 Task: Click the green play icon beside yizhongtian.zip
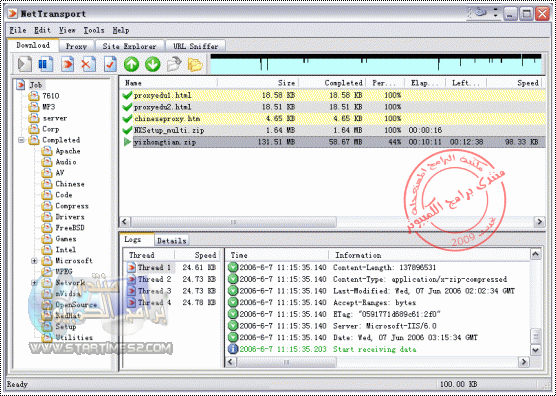click(127, 143)
